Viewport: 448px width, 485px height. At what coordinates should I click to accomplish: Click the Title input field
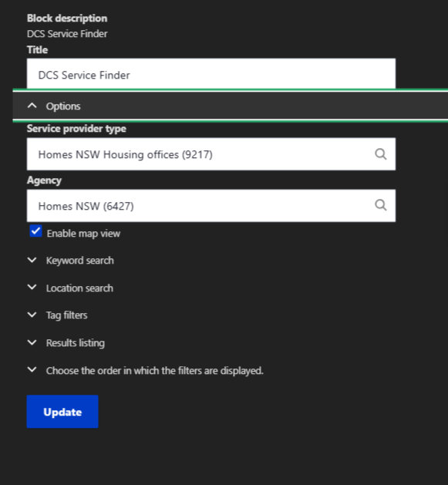[x=211, y=73]
